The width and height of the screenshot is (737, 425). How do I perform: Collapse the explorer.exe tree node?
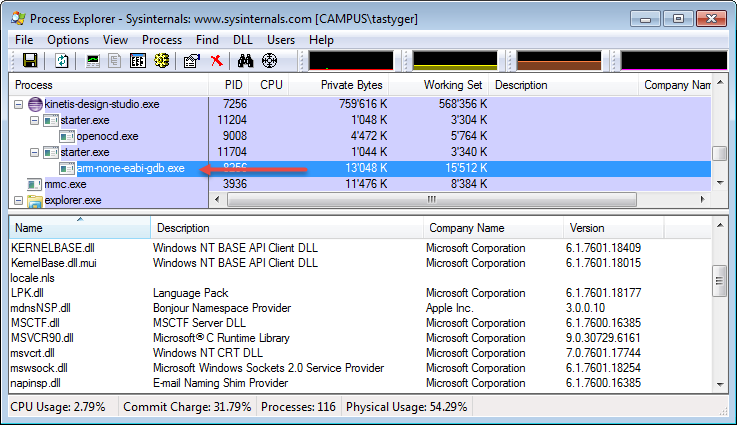pyautogui.click(x=18, y=201)
